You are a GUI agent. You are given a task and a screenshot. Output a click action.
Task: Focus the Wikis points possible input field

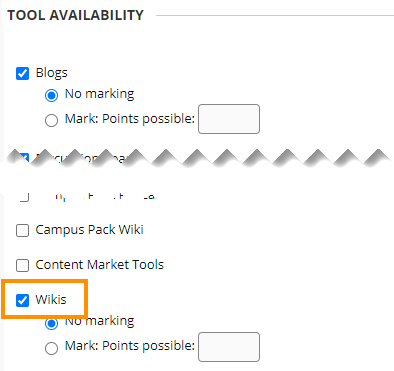click(229, 347)
